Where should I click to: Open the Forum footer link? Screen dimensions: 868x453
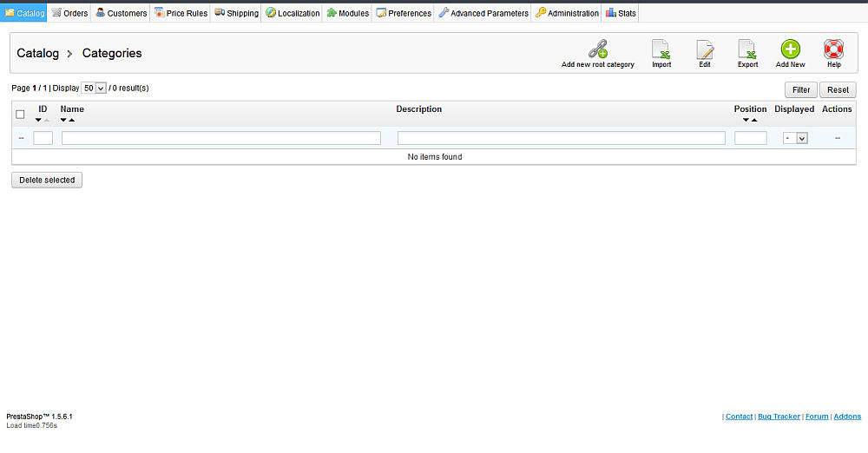tap(817, 417)
